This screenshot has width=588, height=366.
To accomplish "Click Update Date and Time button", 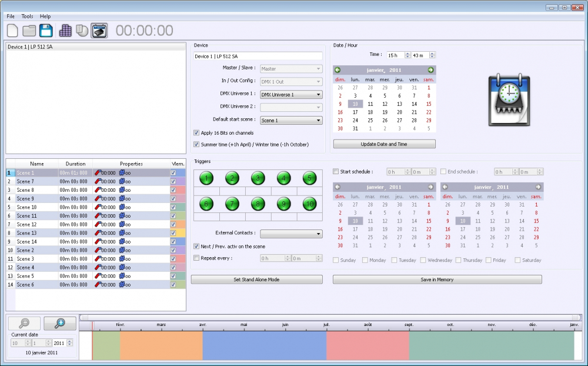I will tap(384, 144).
